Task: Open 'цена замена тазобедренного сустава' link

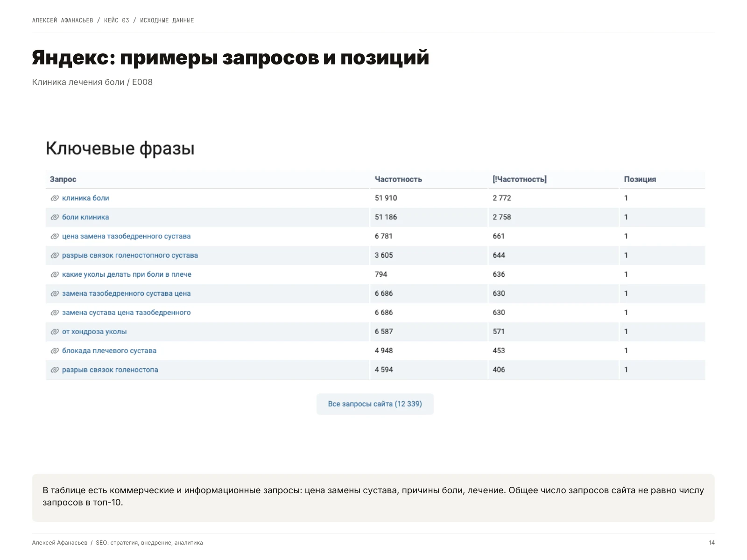Action: point(126,236)
